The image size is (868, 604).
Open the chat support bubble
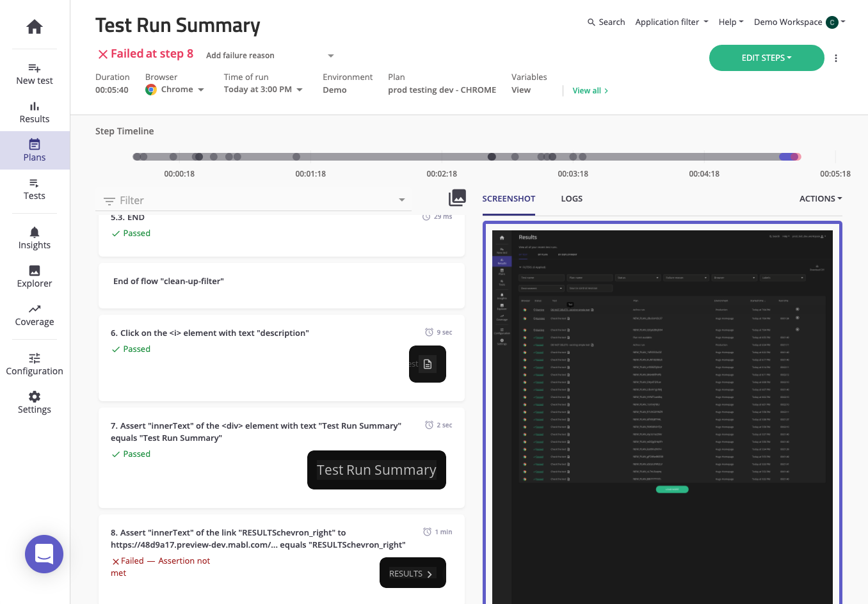(44, 554)
